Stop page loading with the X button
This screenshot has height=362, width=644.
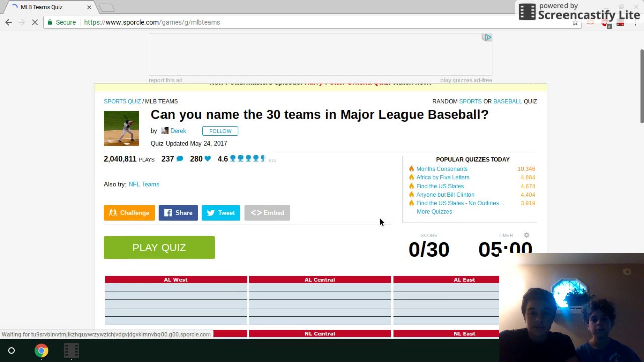(35, 22)
